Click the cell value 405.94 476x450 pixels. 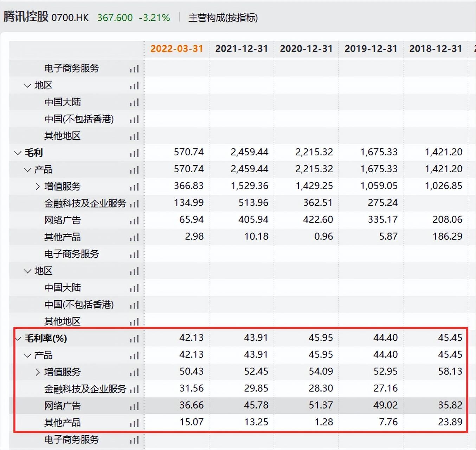253,220
